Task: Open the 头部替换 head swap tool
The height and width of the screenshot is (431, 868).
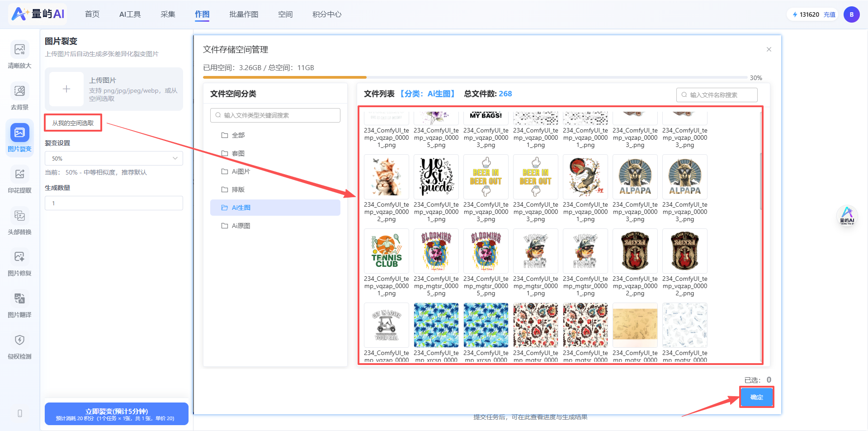Action: pyautogui.click(x=19, y=221)
